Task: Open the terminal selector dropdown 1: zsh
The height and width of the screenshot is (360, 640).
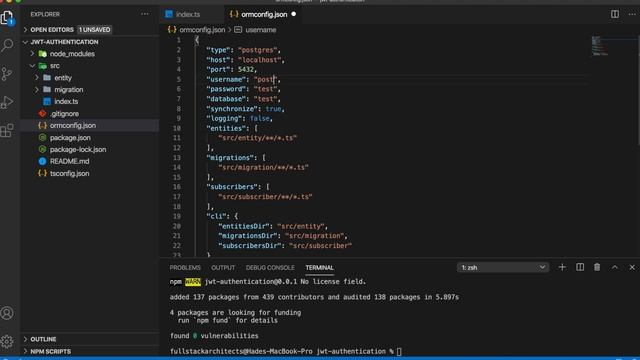Action: pyautogui.click(x=503, y=267)
